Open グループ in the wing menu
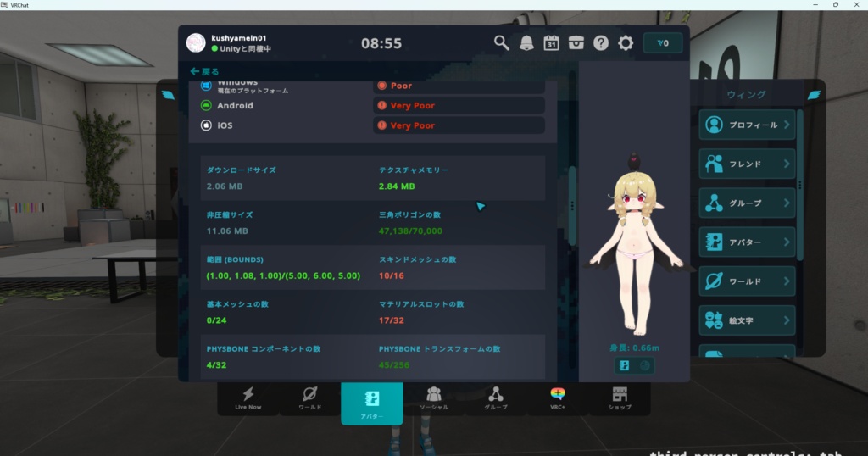Screen dimensions: 868x456 747,203
